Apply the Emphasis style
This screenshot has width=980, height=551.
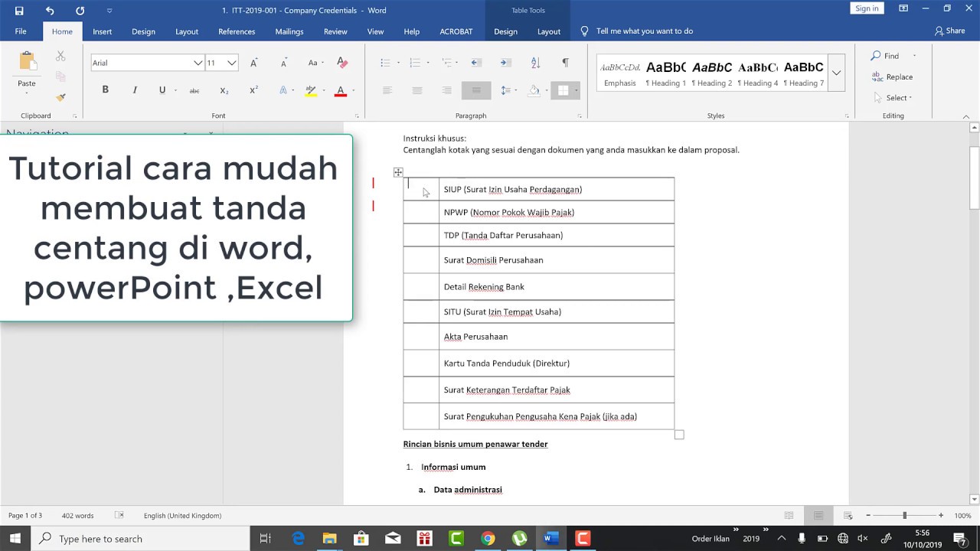(x=619, y=73)
